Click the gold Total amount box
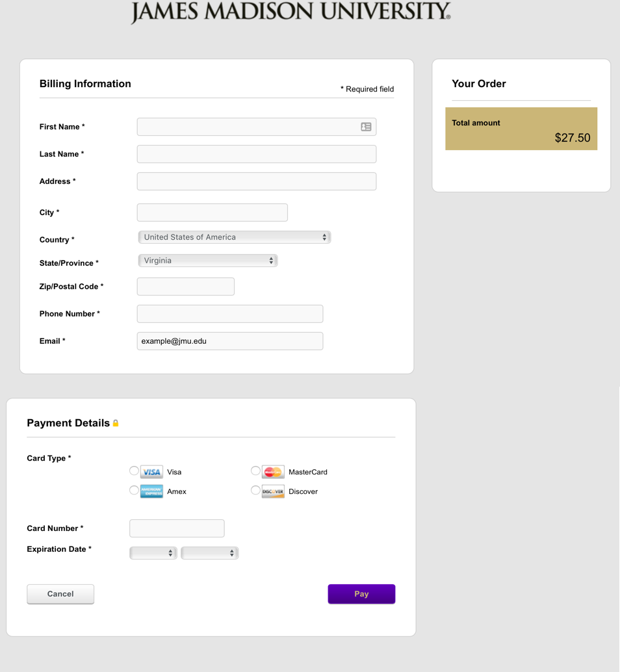 [x=521, y=129]
